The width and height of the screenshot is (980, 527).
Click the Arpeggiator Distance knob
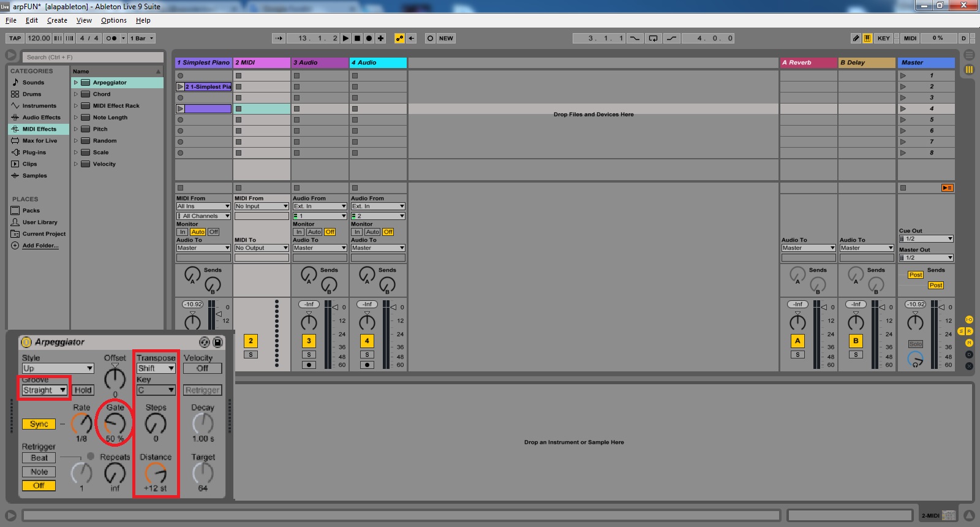coord(156,473)
